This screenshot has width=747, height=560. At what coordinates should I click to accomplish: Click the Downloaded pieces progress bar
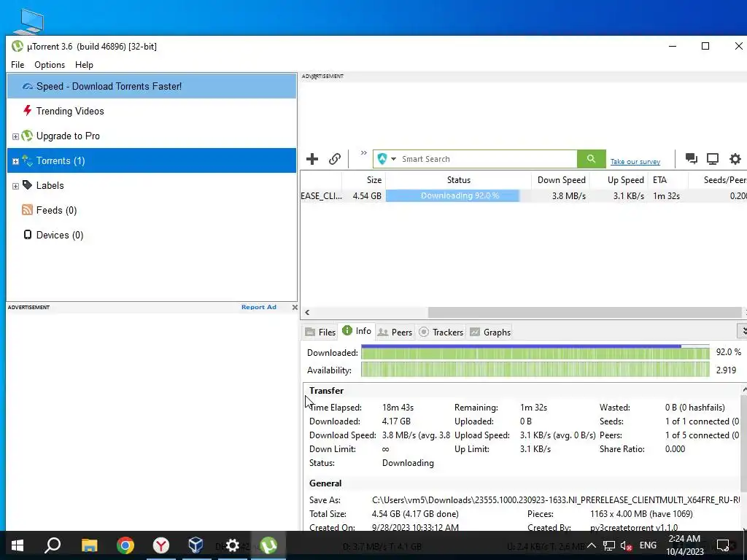tap(535, 352)
